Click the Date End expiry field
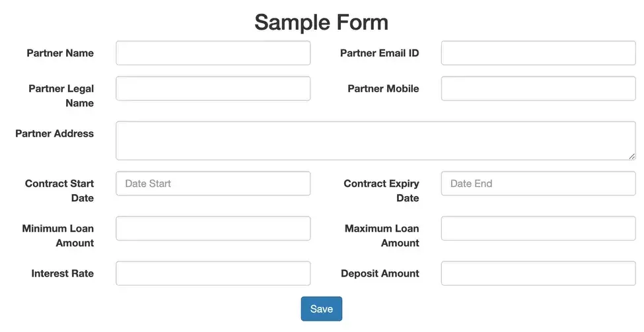The height and width of the screenshot is (332, 644). (538, 183)
